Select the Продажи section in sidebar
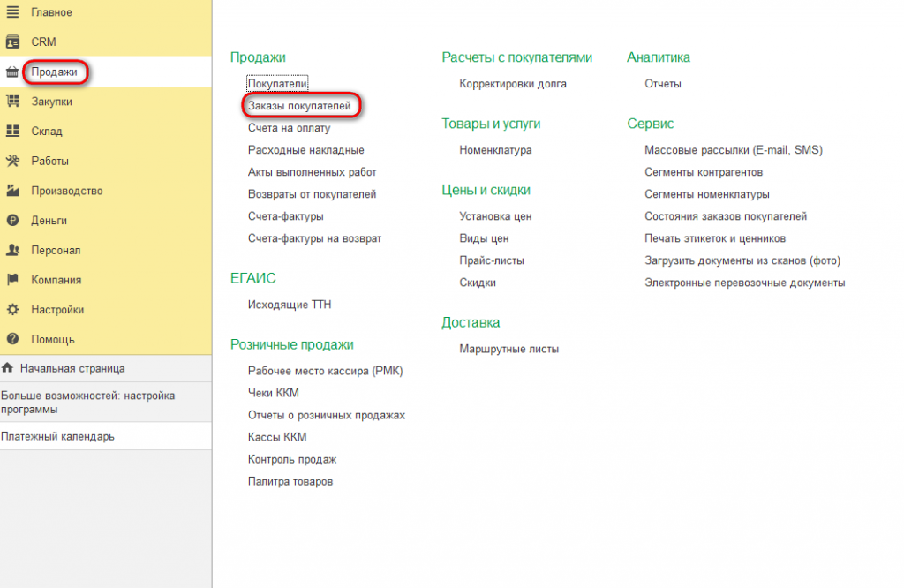Viewport: 904px width, 588px height. coord(54,72)
